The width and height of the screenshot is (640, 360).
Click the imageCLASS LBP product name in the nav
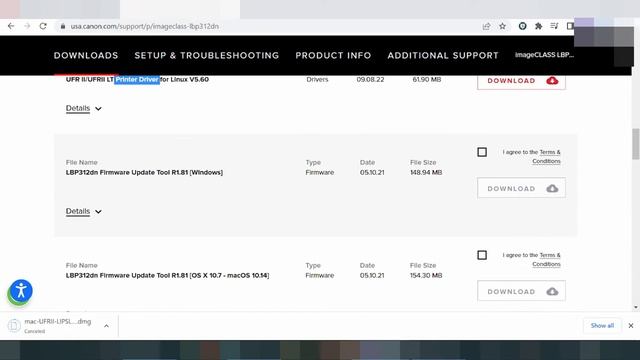pos(544,55)
